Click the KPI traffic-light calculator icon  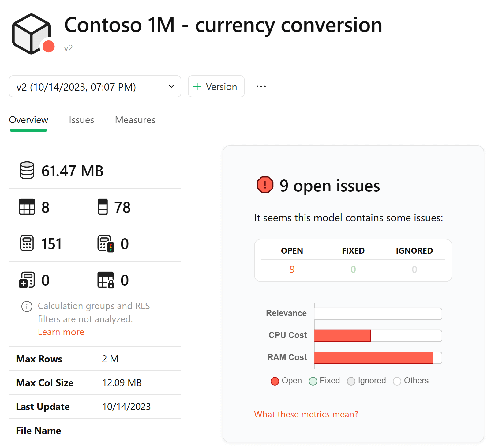(106, 244)
